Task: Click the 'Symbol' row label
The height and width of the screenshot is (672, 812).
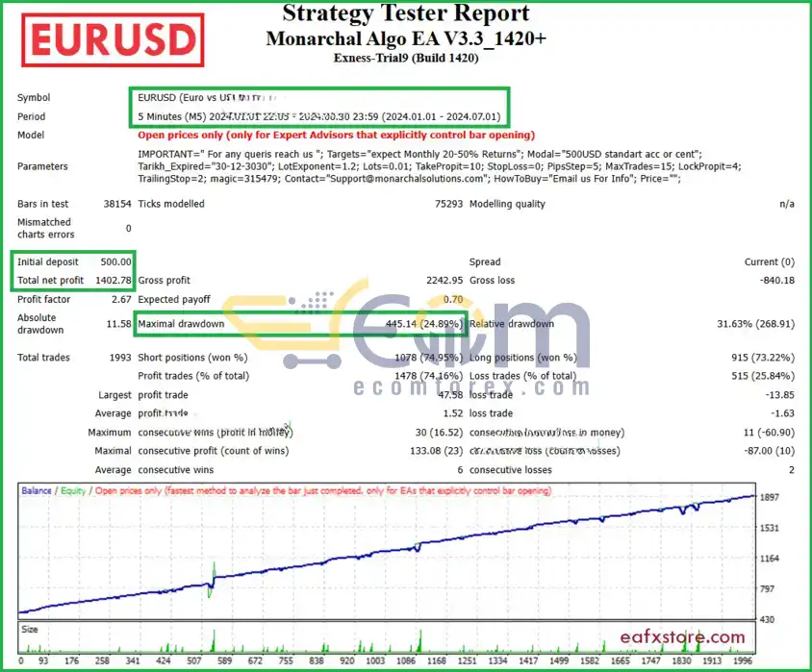Action: tap(34, 97)
